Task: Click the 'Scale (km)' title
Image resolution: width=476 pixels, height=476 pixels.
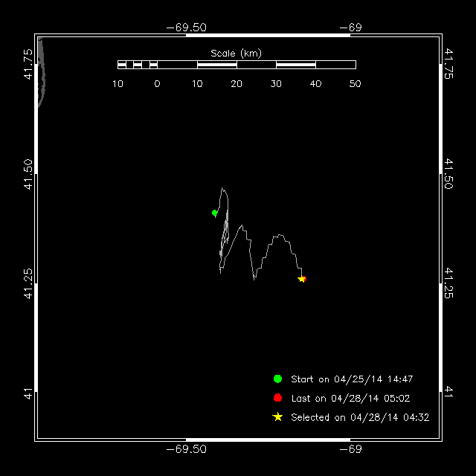Action: (x=236, y=53)
